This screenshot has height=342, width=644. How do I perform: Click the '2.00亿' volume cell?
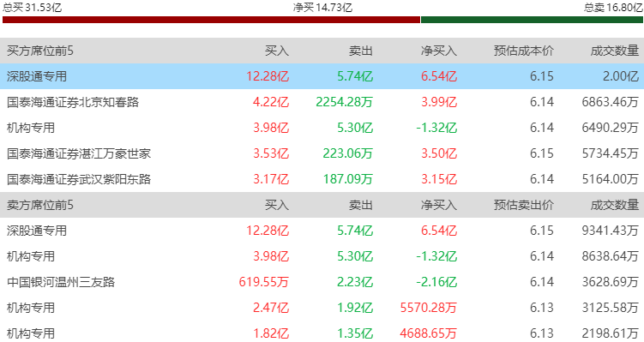[621, 76]
